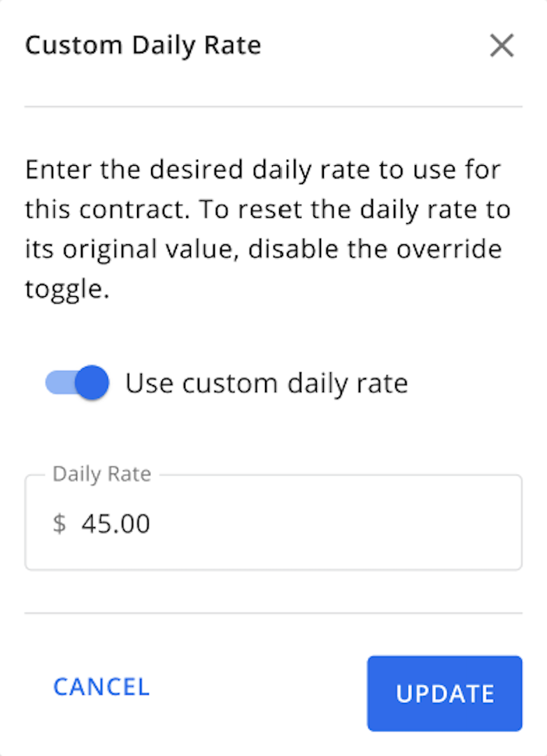The width and height of the screenshot is (547, 756).
Task: Click the 45.00 value in the field
Action: click(x=115, y=524)
